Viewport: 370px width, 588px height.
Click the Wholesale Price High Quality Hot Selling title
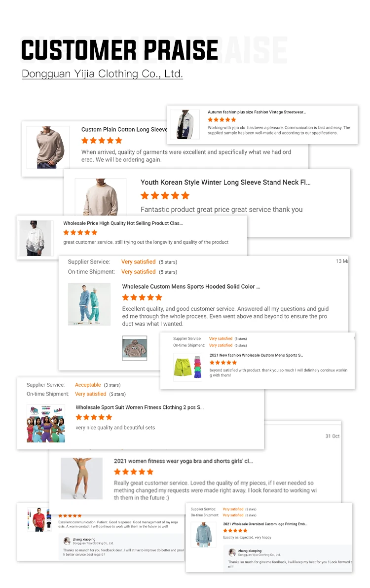[x=123, y=223]
